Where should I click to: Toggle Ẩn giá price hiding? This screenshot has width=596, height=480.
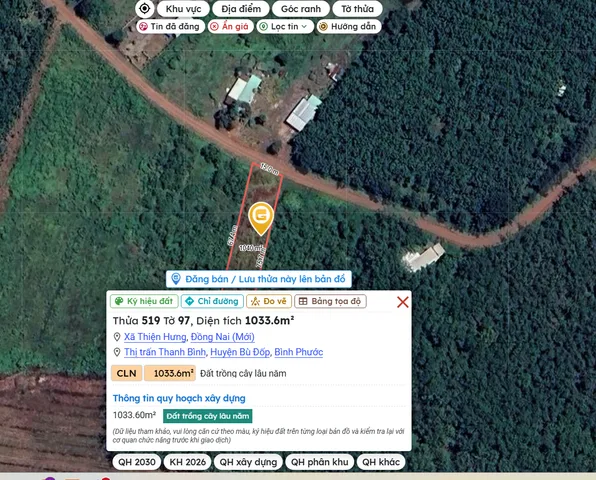pos(230,27)
